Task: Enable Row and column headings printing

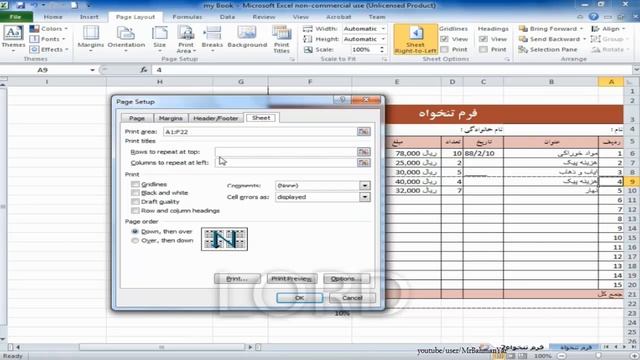Action: pos(135,211)
